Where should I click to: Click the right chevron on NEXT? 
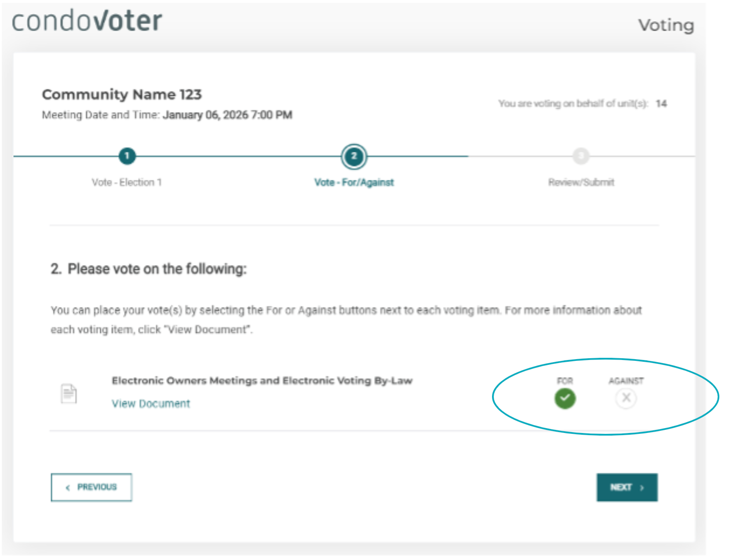tap(642, 487)
